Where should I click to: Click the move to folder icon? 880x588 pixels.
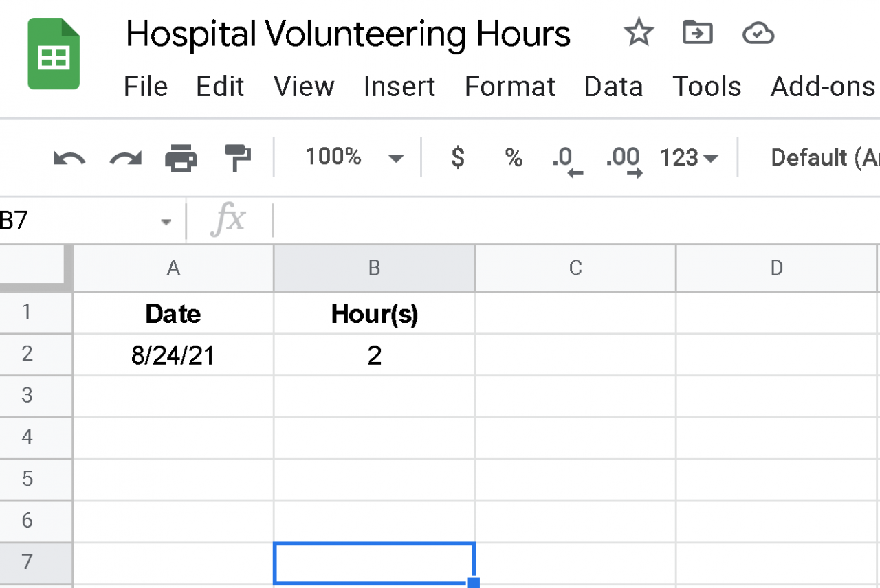[698, 32]
